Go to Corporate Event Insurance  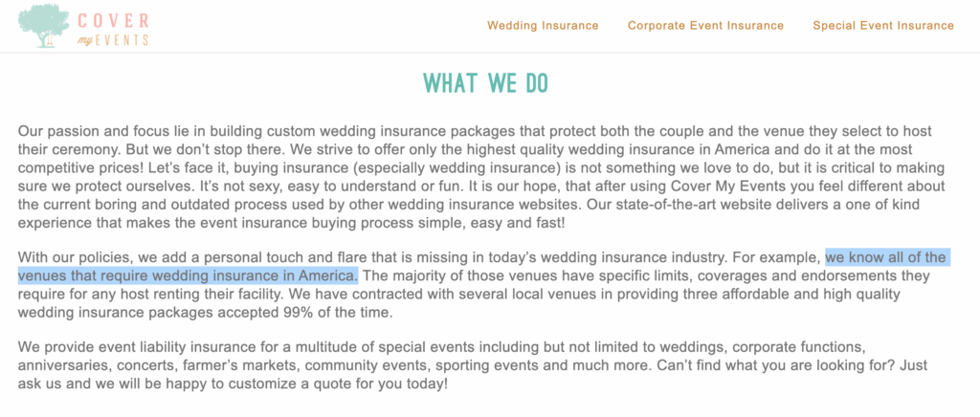click(x=705, y=26)
